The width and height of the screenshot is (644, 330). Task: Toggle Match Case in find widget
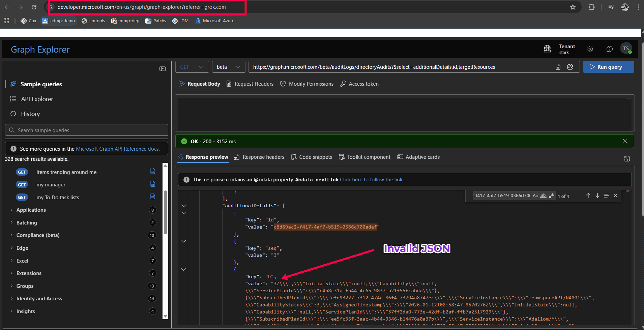coord(535,196)
